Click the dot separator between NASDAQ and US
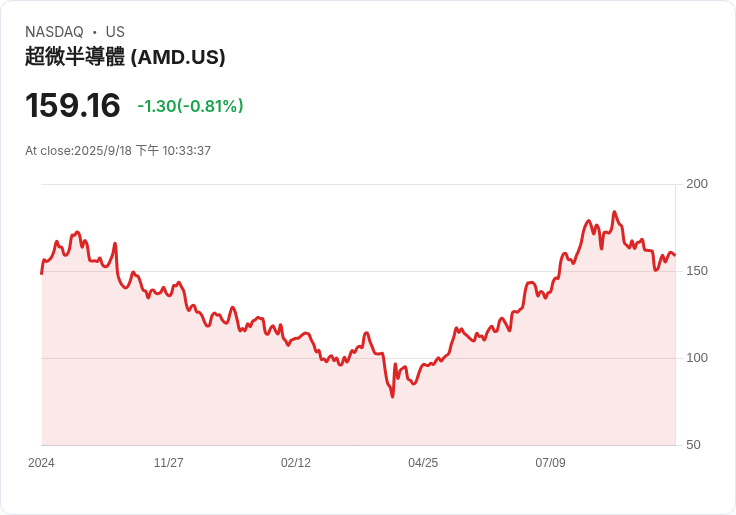 point(95,32)
